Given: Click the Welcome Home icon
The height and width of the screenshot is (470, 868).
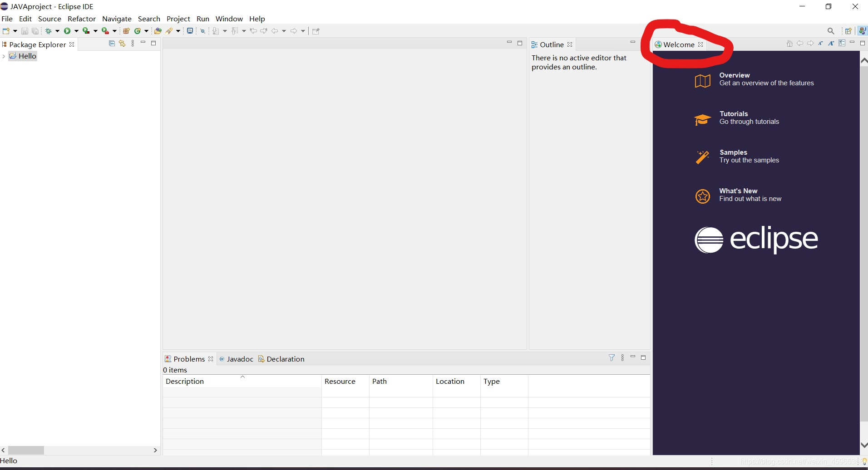Looking at the screenshot, I should point(789,44).
